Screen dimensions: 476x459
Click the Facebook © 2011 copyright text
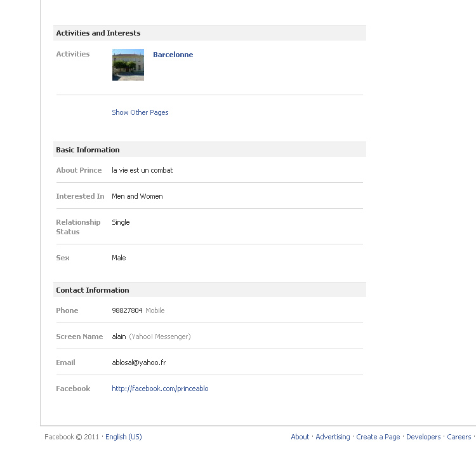click(72, 437)
